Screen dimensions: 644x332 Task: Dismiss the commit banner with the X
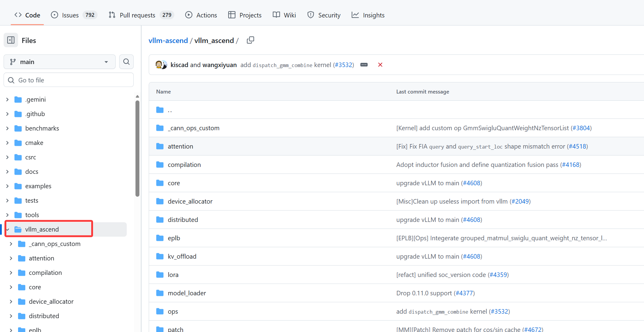380,65
